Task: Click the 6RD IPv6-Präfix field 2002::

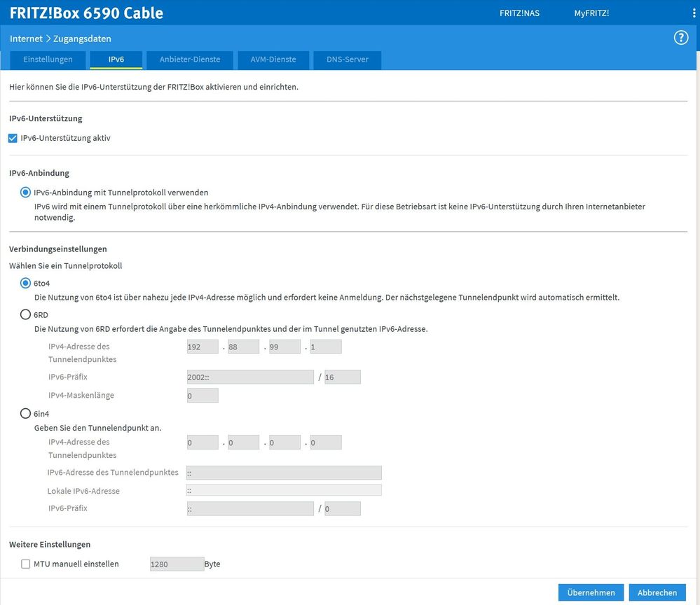Action: pos(250,377)
